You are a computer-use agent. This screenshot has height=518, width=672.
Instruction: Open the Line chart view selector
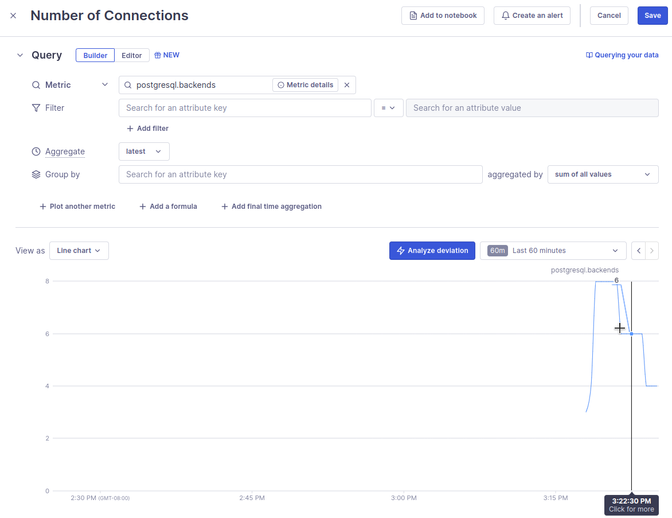[x=79, y=251]
